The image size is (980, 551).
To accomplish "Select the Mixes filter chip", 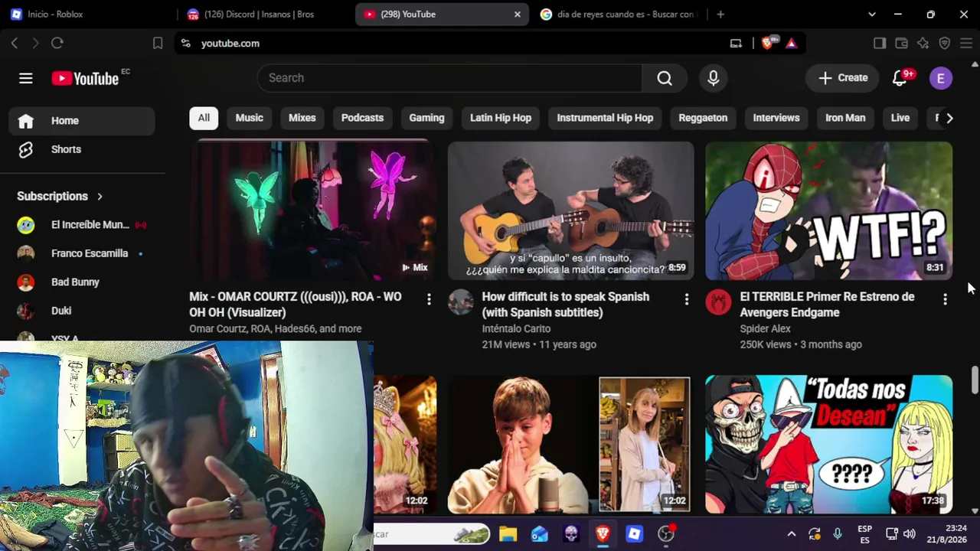I will [302, 118].
